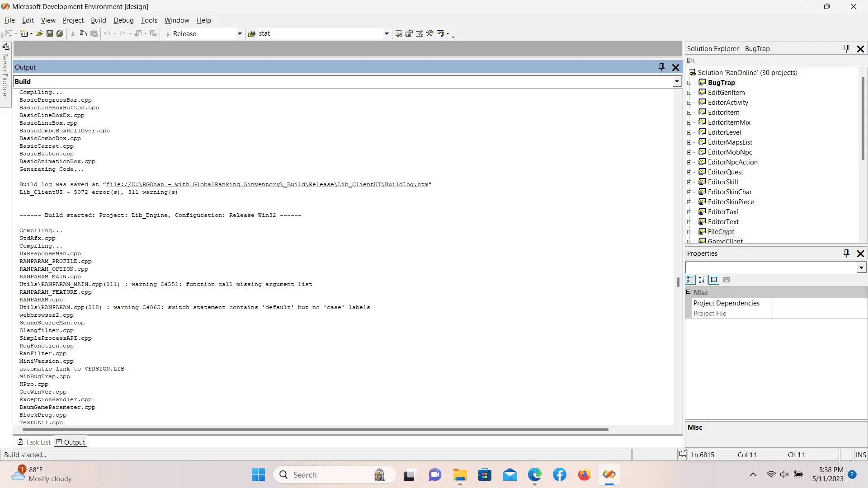Click the Properties Window icon in the toolbar

(x=409, y=33)
